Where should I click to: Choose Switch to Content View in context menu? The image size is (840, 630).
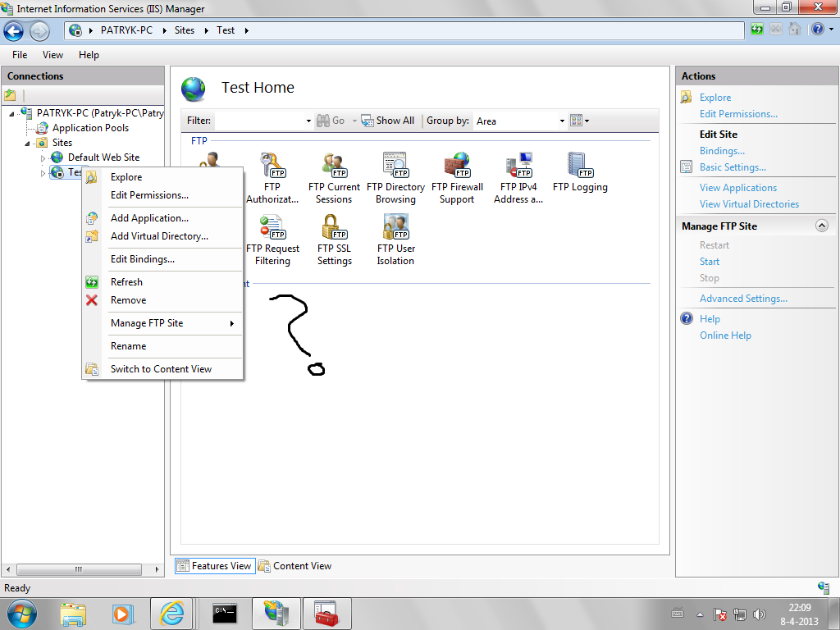163,369
